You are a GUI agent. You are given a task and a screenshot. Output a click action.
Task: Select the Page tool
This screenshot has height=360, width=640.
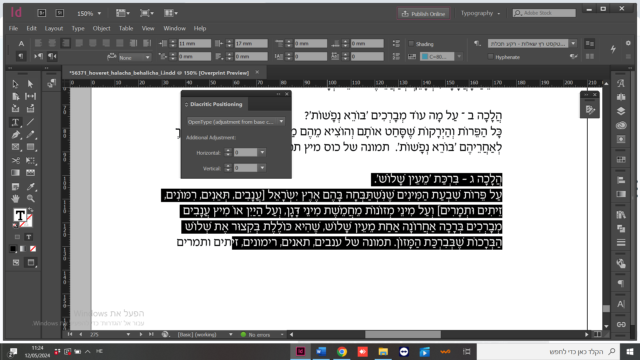[x=15, y=96]
